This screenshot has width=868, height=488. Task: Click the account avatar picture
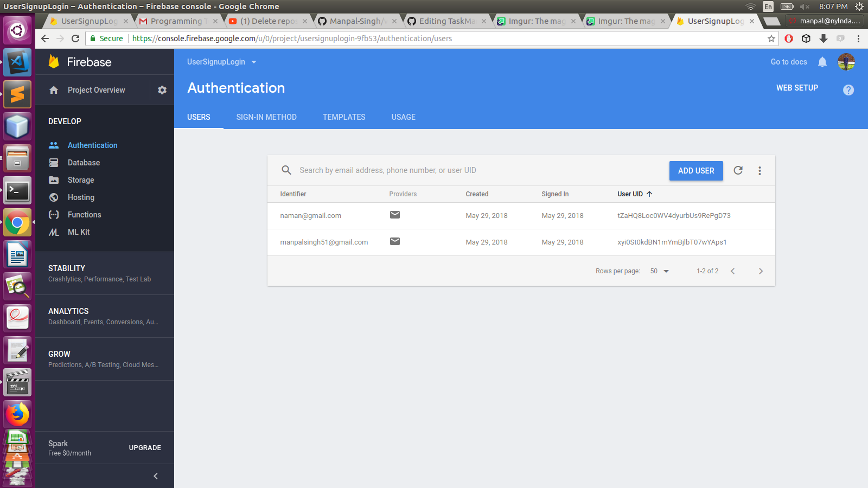846,62
